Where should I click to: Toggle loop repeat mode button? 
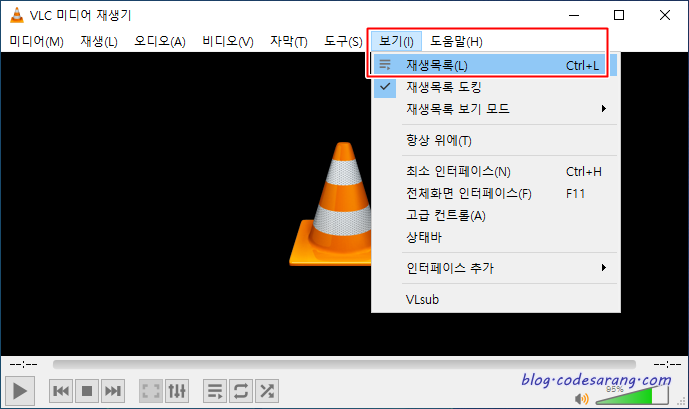point(241,391)
